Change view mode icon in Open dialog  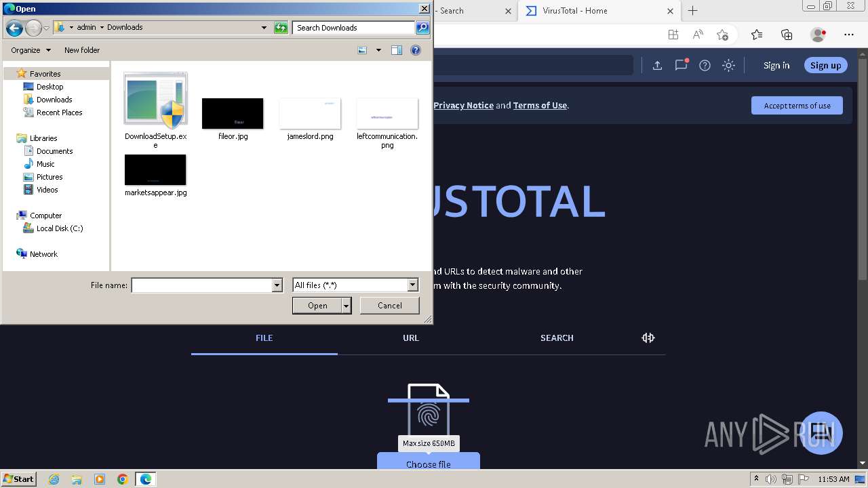[362, 50]
